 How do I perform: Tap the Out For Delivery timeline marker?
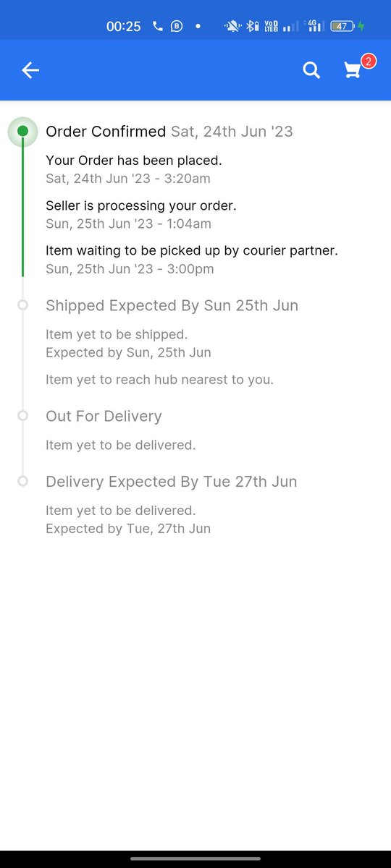click(22, 416)
